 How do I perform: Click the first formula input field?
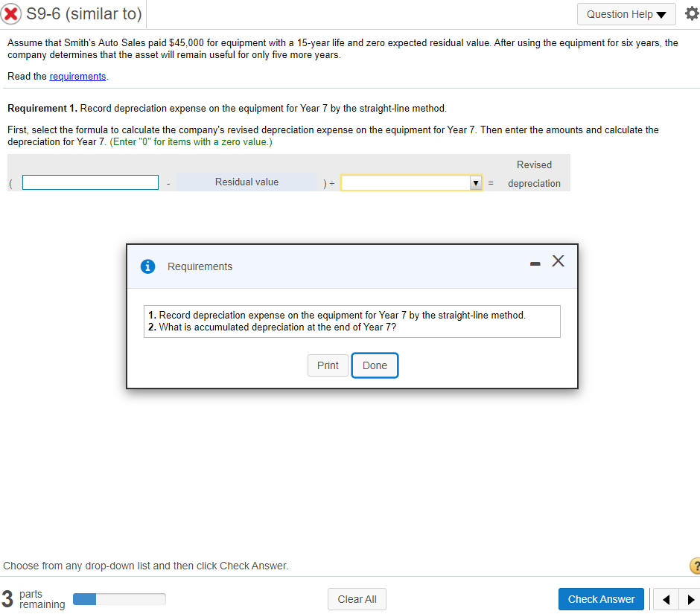pyautogui.click(x=90, y=182)
